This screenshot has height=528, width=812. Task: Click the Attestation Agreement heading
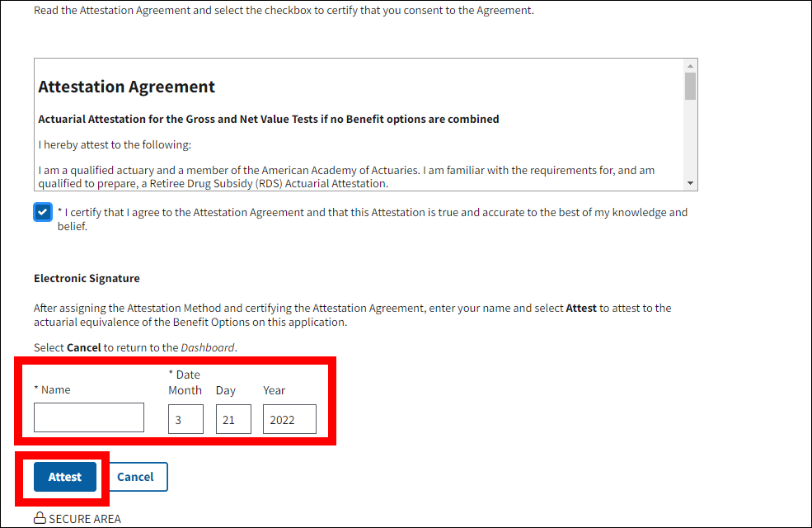(x=127, y=87)
